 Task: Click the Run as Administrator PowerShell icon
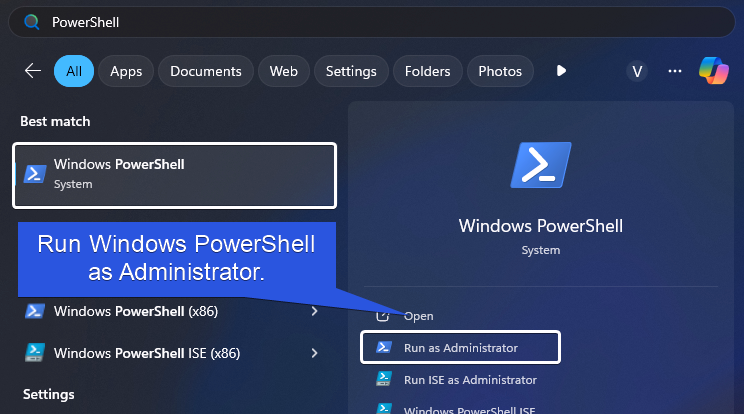(x=384, y=347)
